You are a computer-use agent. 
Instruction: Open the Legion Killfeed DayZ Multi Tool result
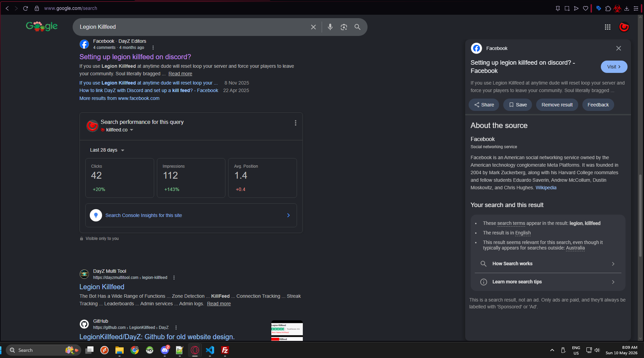[102, 287]
